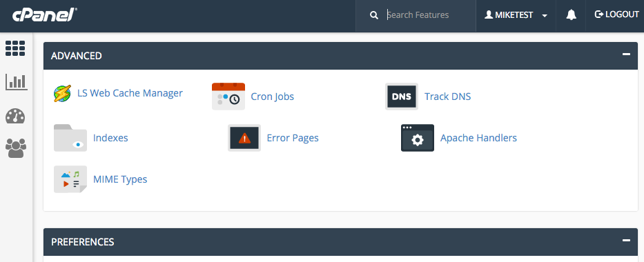Click the Cron Jobs calendar icon
This screenshot has width=644, height=262.
click(x=228, y=97)
